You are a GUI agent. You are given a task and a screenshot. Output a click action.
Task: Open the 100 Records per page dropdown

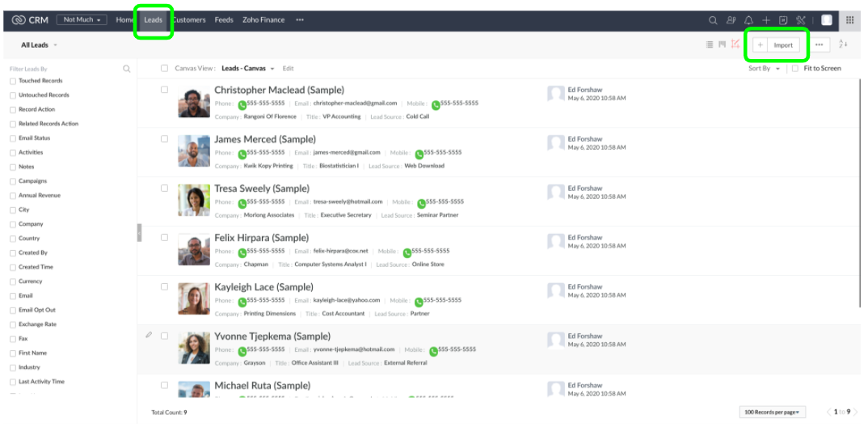point(773,413)
